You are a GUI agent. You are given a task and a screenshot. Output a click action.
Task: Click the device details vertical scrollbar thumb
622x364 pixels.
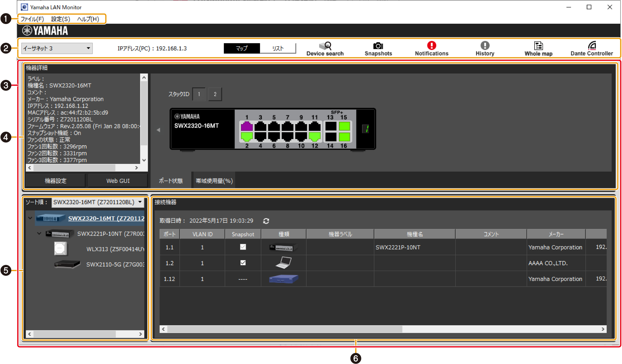(x=144, y=113)
